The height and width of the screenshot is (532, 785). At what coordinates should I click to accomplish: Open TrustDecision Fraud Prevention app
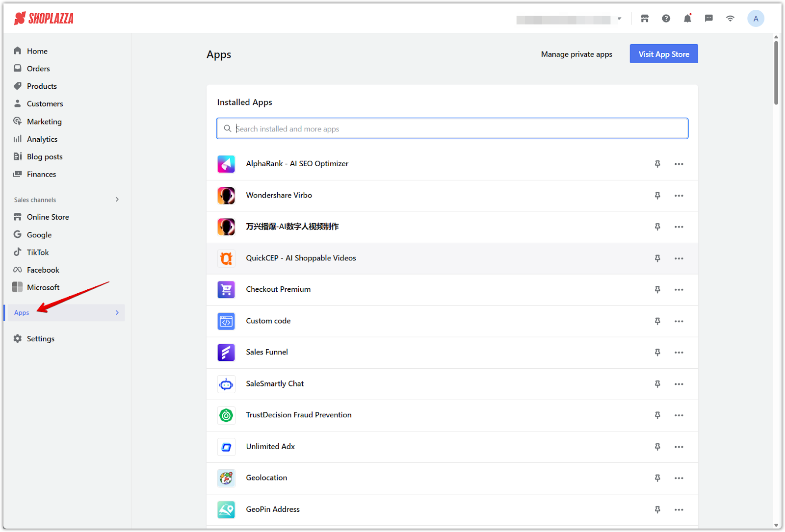(x=299, y=415)
